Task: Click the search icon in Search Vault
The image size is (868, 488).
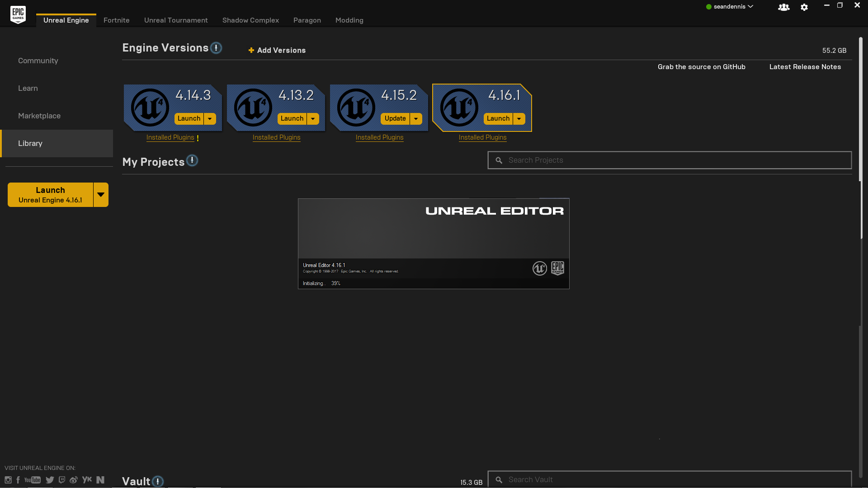Action: point(499,480)
